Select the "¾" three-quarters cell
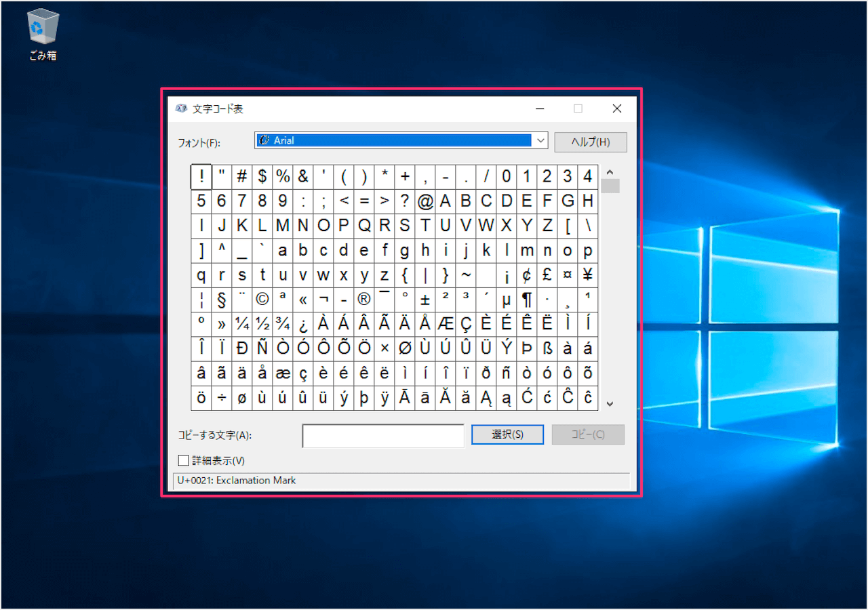The height and width of the screenshot is (610, 868). point(283,324)
